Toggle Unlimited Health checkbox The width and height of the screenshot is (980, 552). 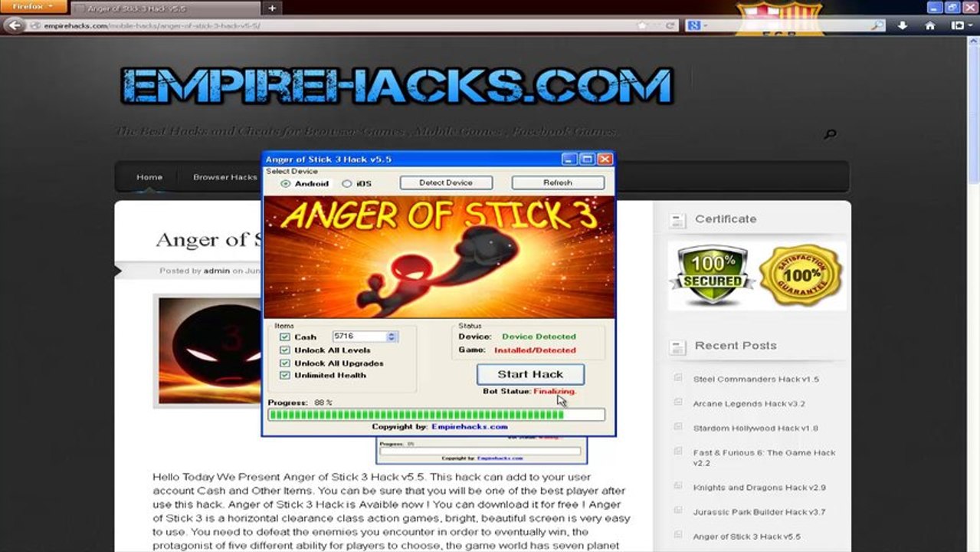pos(285,375)
